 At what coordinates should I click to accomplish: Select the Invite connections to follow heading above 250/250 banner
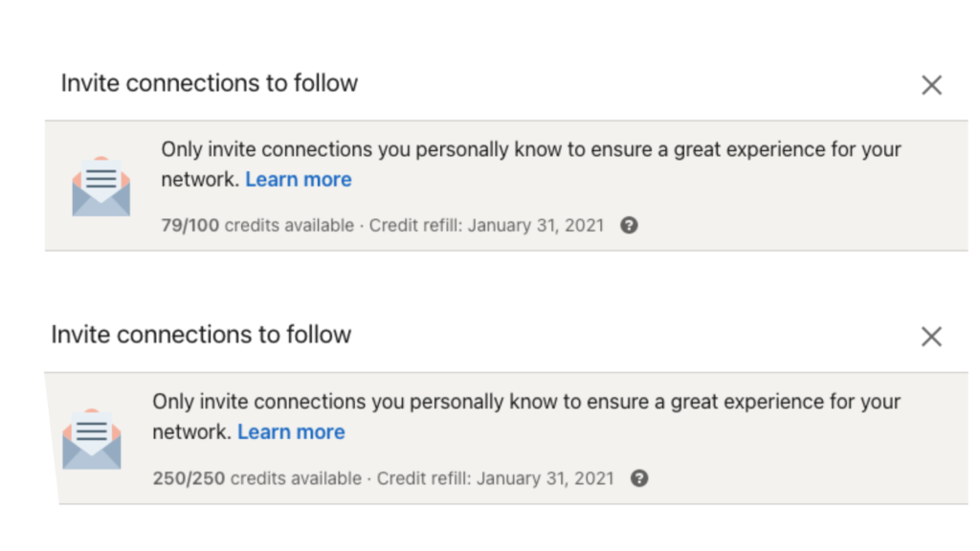pyautogui.click(x=201, y=335)
